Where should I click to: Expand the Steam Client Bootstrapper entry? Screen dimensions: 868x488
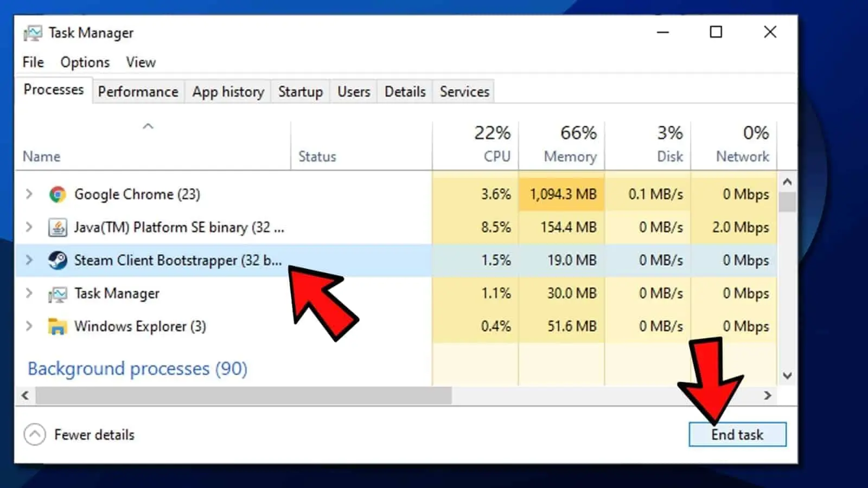tap(29, 260)
